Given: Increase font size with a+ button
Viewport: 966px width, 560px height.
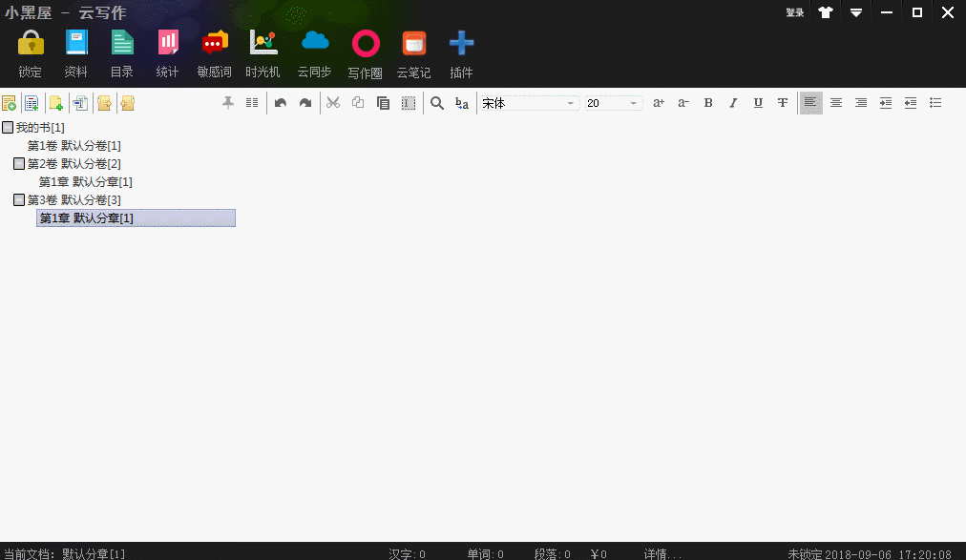Looking at the screenshot, I should tap(659, 103).
